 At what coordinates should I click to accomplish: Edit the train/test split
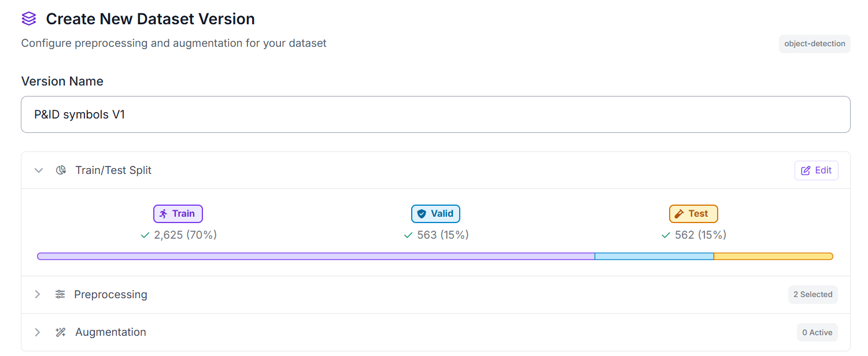[816, 170]
